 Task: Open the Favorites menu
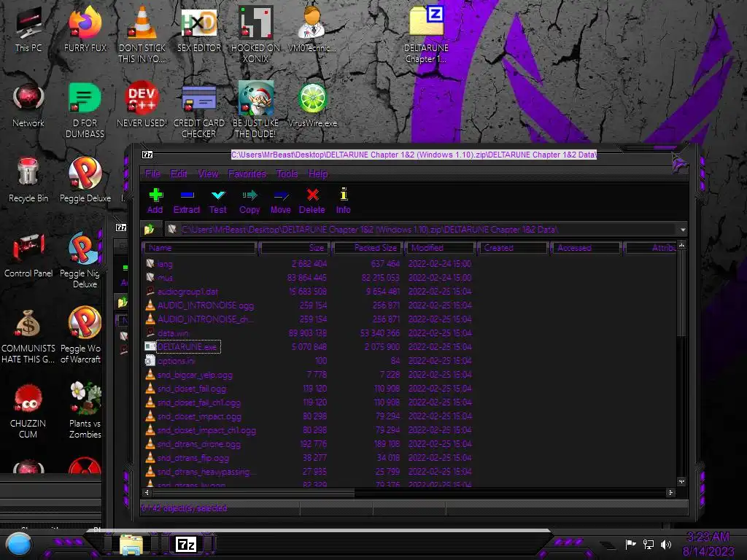pyautogui.click(x=247, y=174)
